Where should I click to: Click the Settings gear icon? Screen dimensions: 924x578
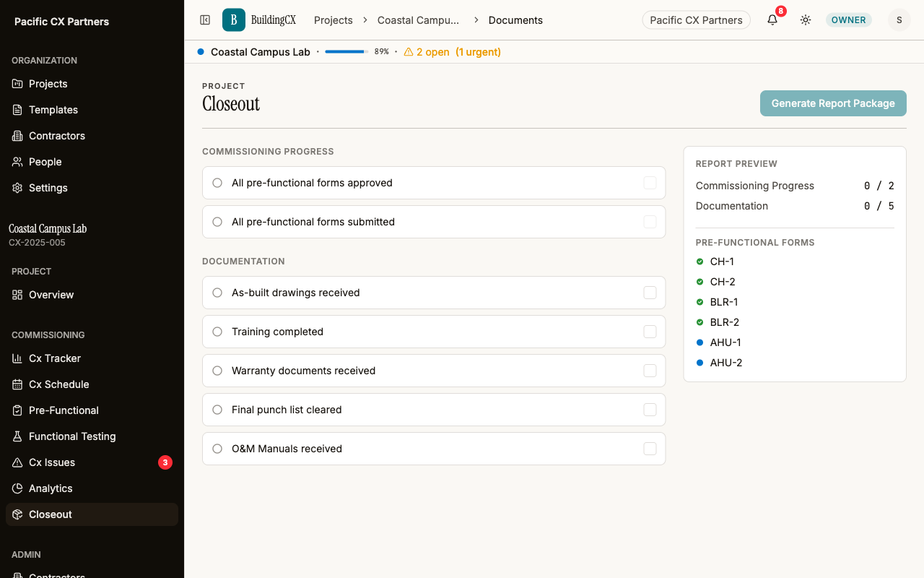(x=17, y=188)
